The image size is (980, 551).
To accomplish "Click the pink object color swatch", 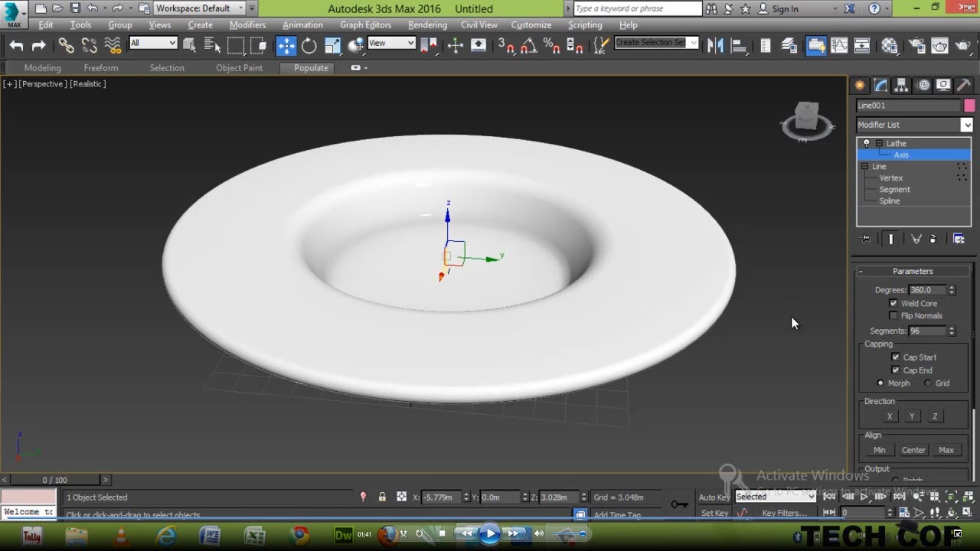I will click(969, 106).
